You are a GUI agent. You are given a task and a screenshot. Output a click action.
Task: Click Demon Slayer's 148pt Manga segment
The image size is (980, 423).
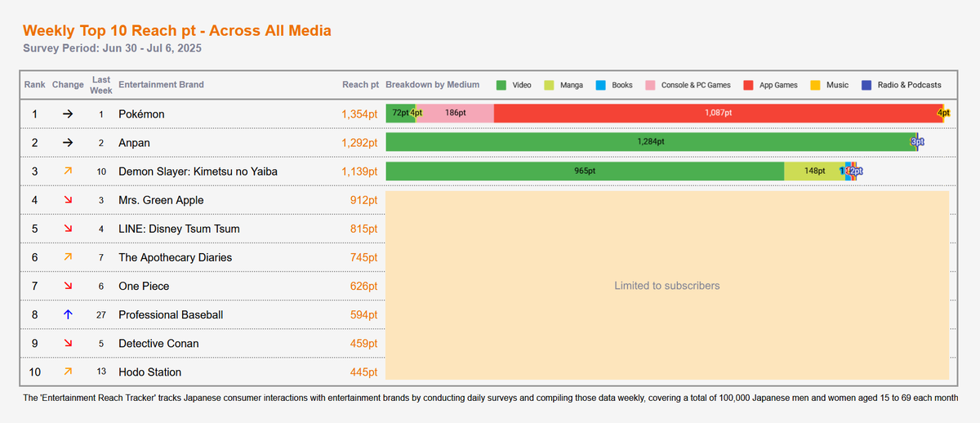814,171
